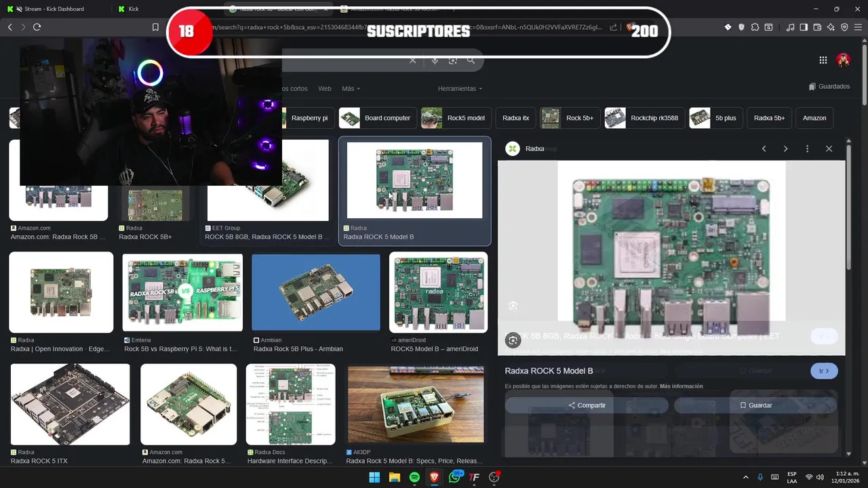The image size is (868, 488).
Task: Click the browser back arrow
Action: [x=9, y=27]
